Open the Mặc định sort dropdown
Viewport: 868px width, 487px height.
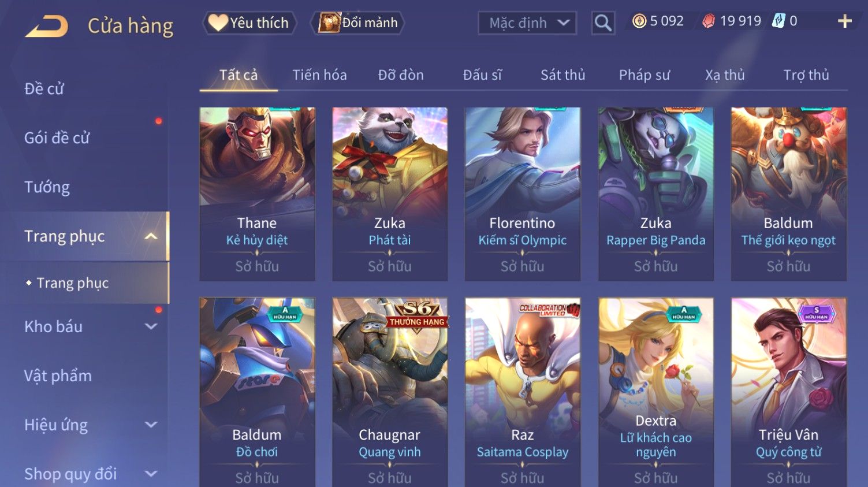point(527,23)
